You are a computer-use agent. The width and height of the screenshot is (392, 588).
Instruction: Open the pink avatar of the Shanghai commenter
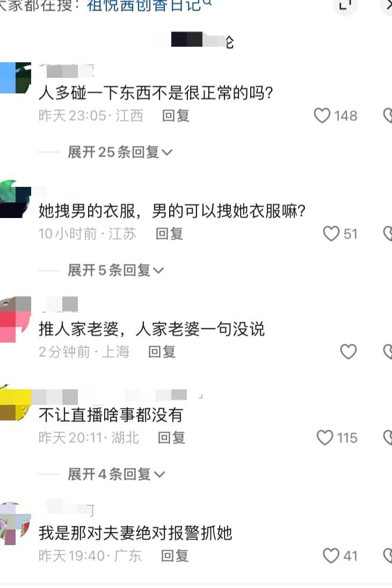coord(15,320)
